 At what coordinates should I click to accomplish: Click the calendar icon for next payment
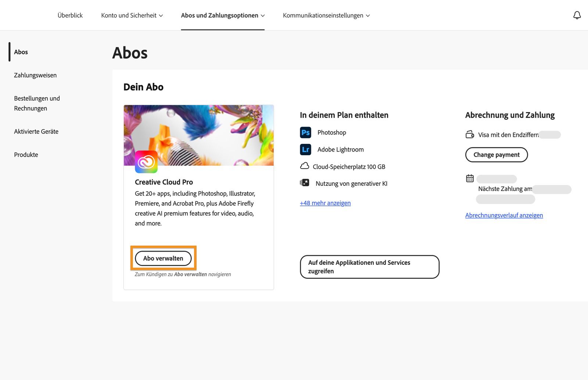point(470,178)
